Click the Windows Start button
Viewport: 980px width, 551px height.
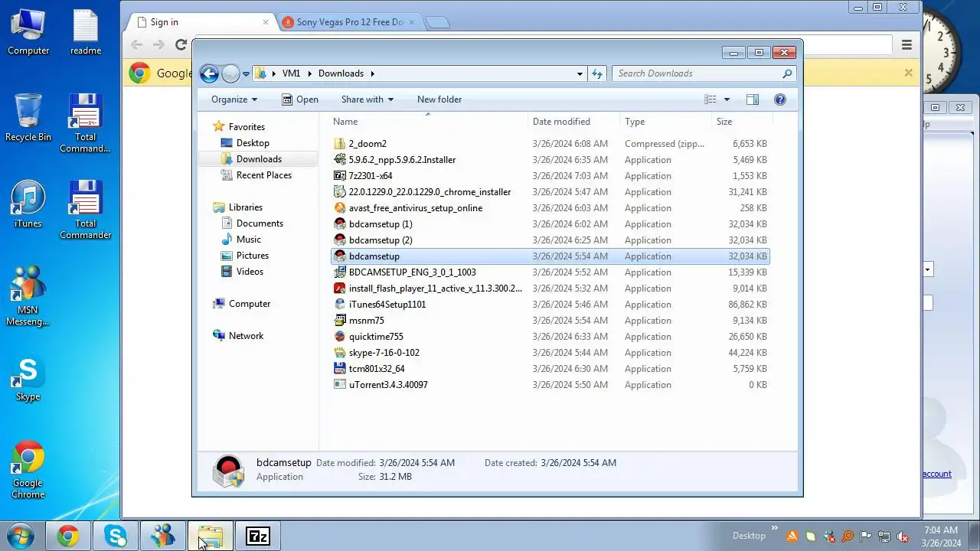pos(21,536)
